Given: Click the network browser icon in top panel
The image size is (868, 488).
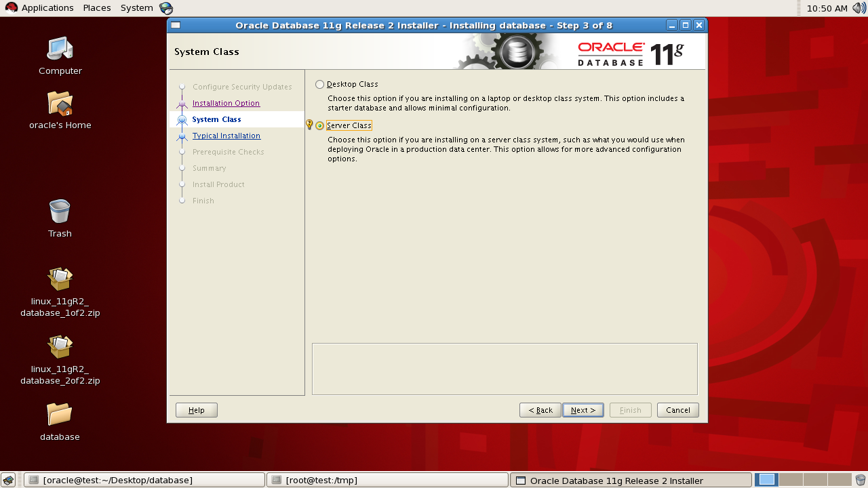Looking at the screenshot, I should (x=166, y=8).
